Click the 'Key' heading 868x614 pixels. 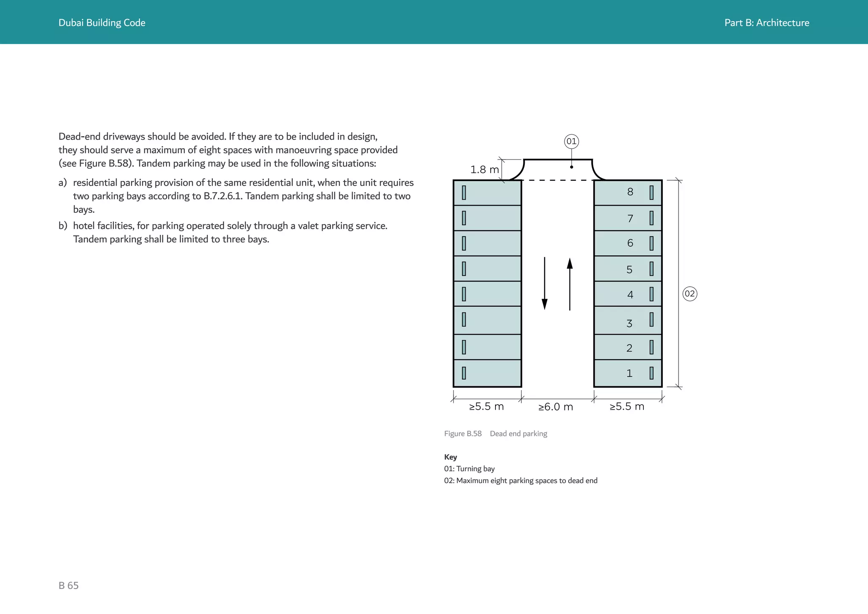[x=451, y=457]
